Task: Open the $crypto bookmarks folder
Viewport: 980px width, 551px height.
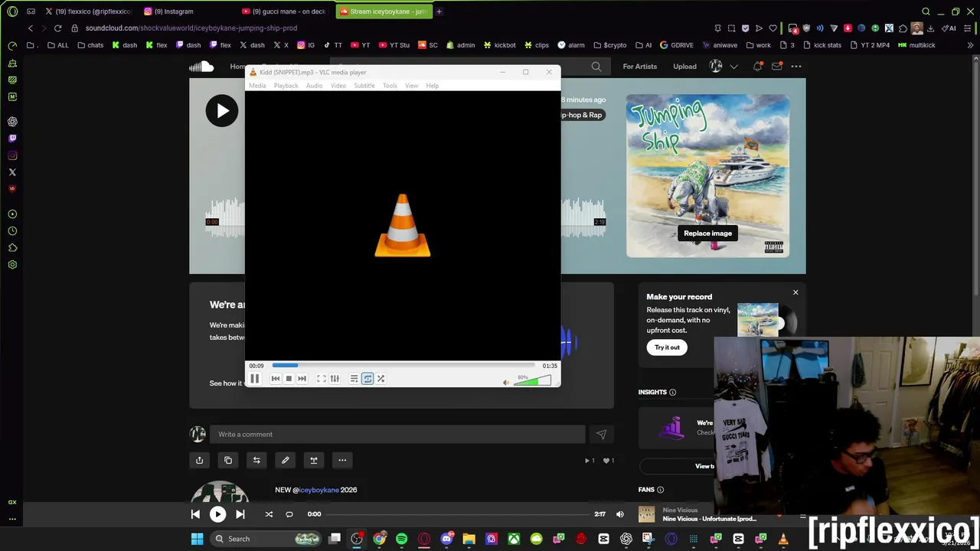Action: coord(610,45)
